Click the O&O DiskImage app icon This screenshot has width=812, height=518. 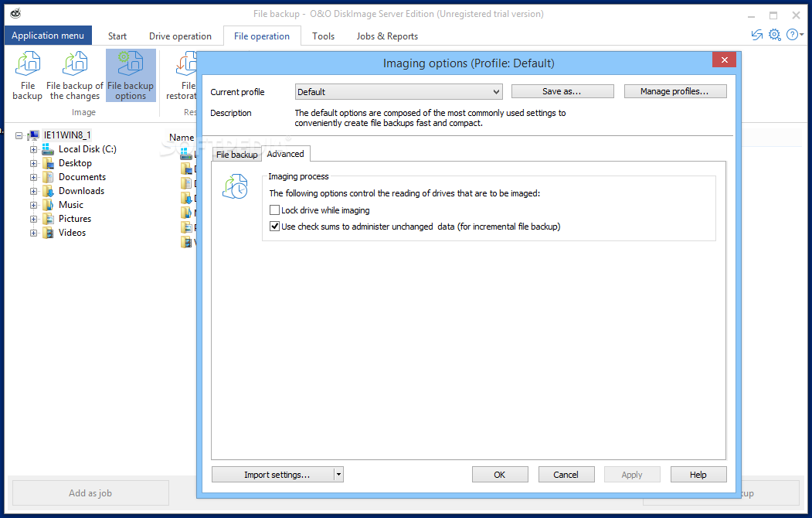click(x=15, y=13)
